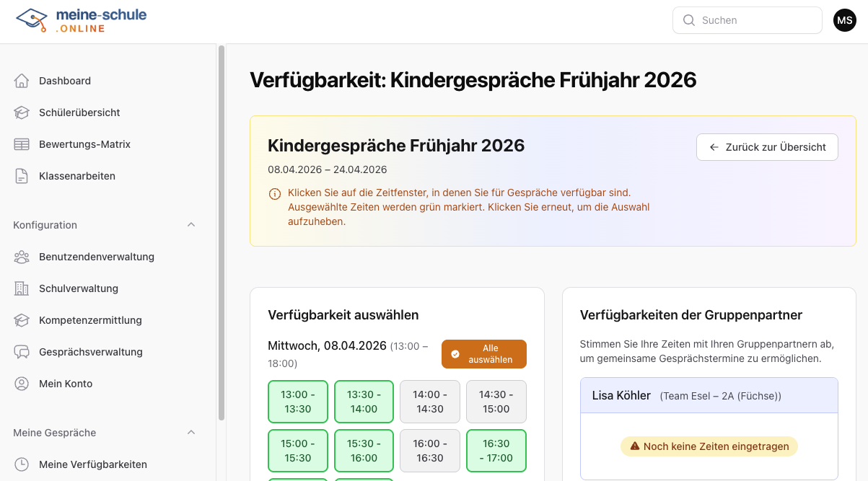Click the meine-schule.online logo
Viewport: 868px width, 481px height.
click(80, 20)
